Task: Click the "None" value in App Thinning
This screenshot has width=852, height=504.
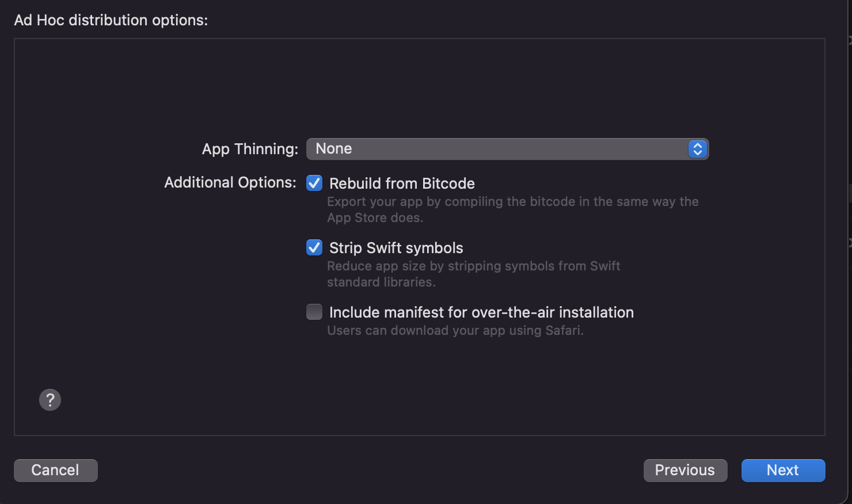Action: (x=334, y=149)
